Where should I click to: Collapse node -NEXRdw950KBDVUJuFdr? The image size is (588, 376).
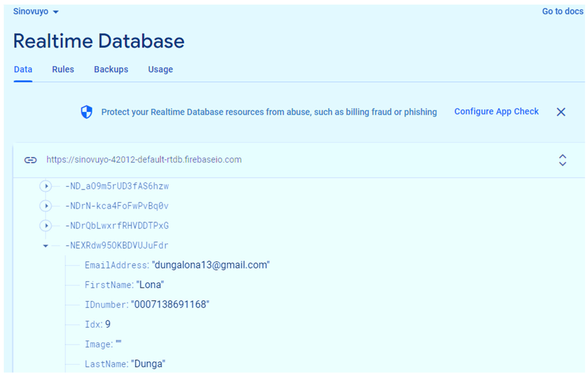[x=45, y=246]
